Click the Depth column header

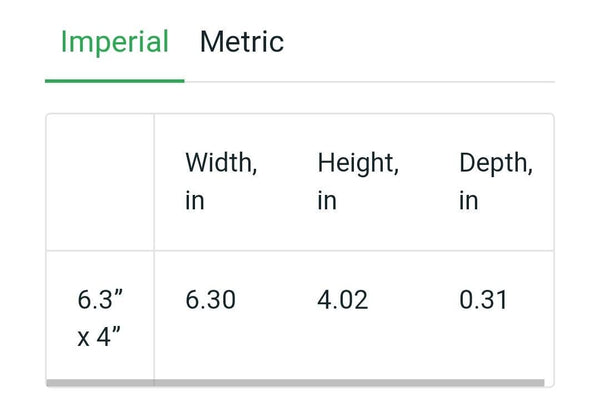pyautogui.click(x=496, y=182)
